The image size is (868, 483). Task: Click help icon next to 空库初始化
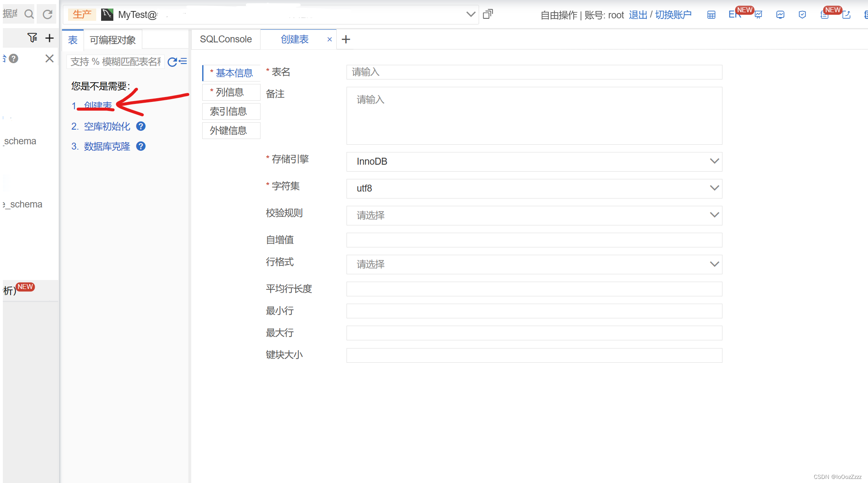pos(141,126)
